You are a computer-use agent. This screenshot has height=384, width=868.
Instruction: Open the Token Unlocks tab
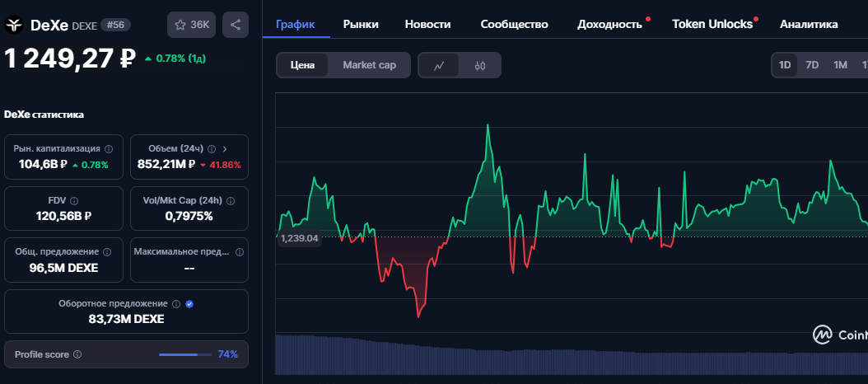click(712, 25)
